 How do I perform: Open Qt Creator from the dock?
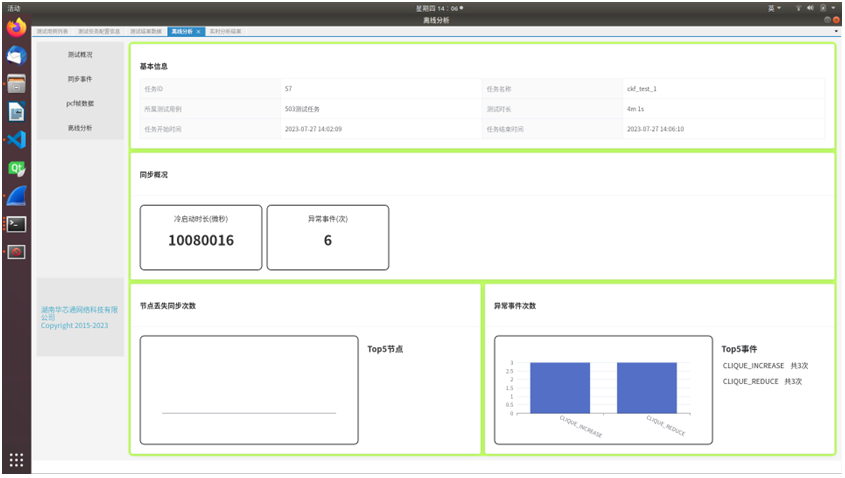coord(16,168)
